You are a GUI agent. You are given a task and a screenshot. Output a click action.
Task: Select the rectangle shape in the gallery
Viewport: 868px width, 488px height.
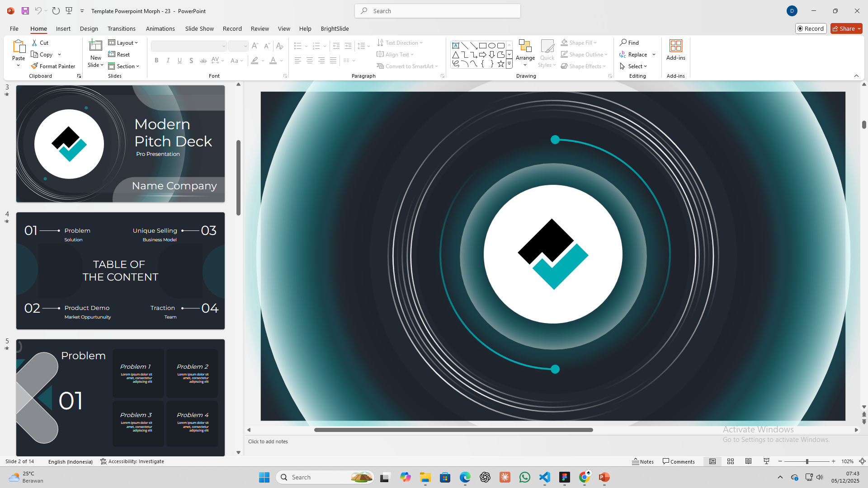point(482,45)
